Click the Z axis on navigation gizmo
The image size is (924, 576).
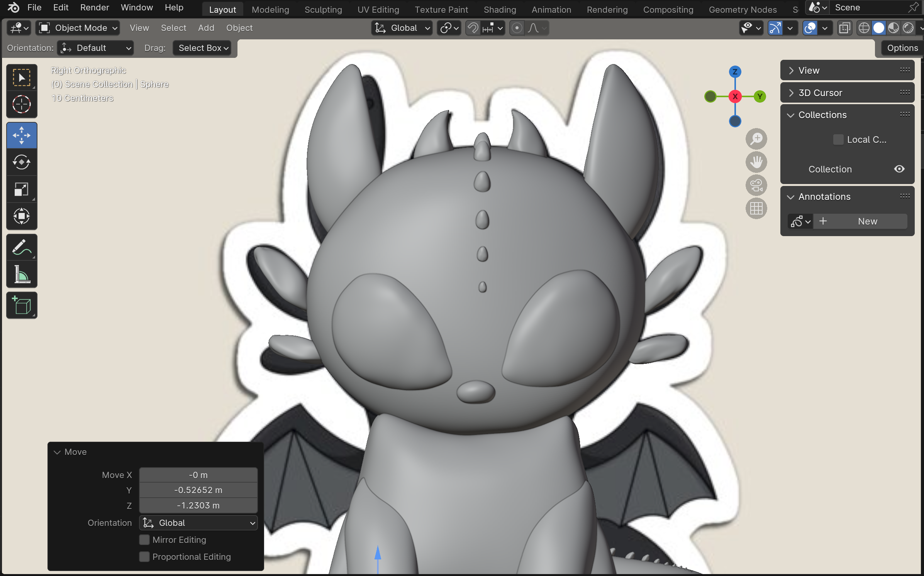click(x=735, y=71)
